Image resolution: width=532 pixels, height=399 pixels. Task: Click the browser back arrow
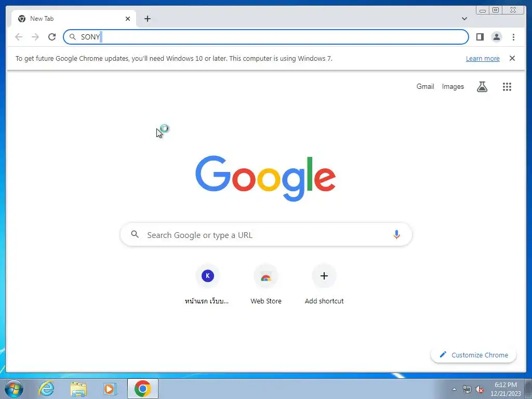pyautogui.click(x=19, y=37)
